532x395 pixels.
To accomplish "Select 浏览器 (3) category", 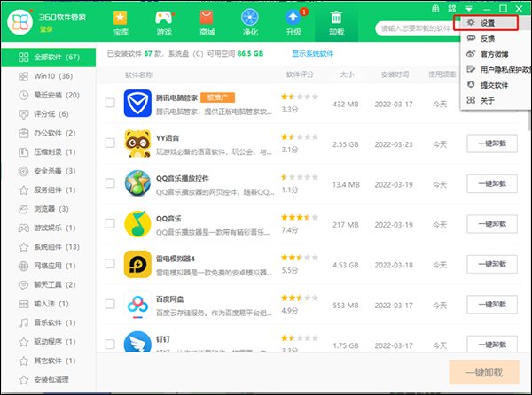I will pyautogui.click(x=49, y=209).
